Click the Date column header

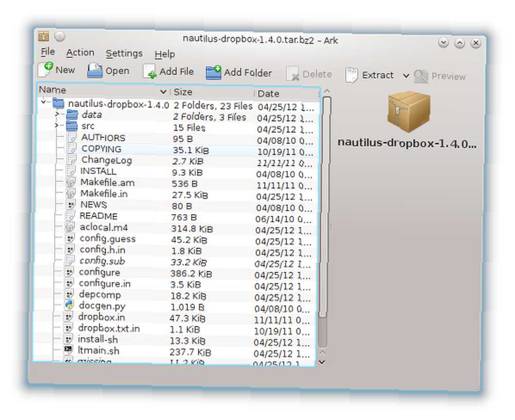point(287,94)
